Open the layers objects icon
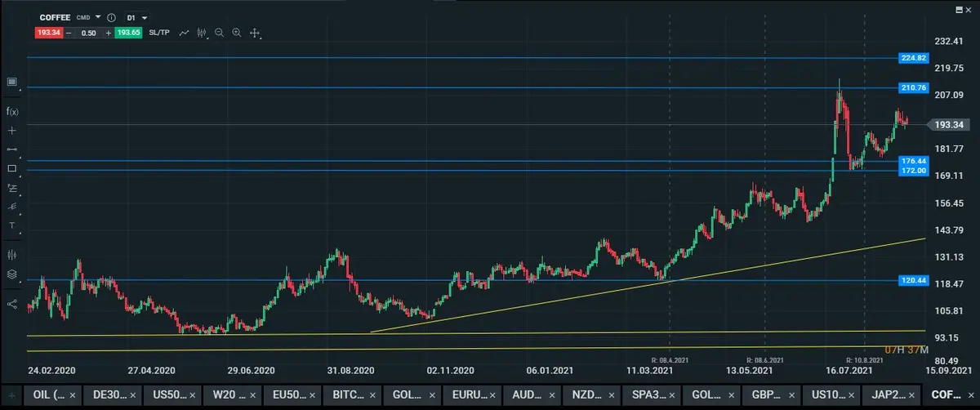The width and height of the screenshot is (980, 410). pyautogui.click(x=12, y=274)
